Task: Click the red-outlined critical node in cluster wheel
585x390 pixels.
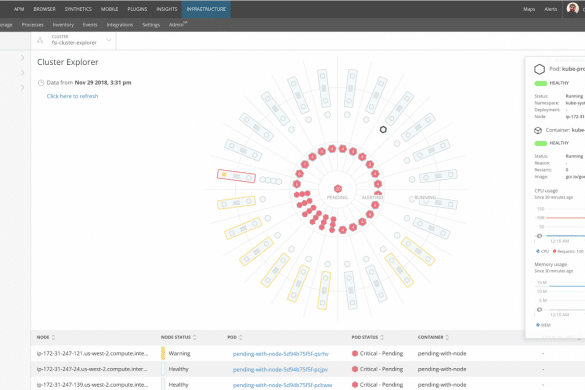Action: point(237,176)
